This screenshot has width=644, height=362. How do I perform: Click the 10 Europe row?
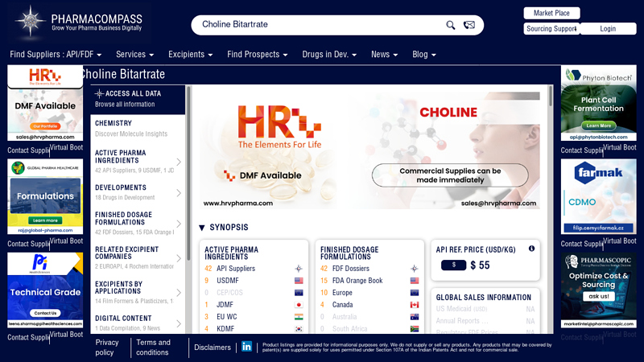coord(369,293)
